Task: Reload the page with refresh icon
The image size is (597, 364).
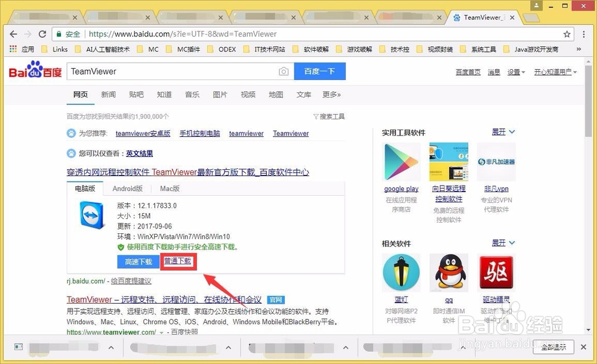Action: (42, 34)
